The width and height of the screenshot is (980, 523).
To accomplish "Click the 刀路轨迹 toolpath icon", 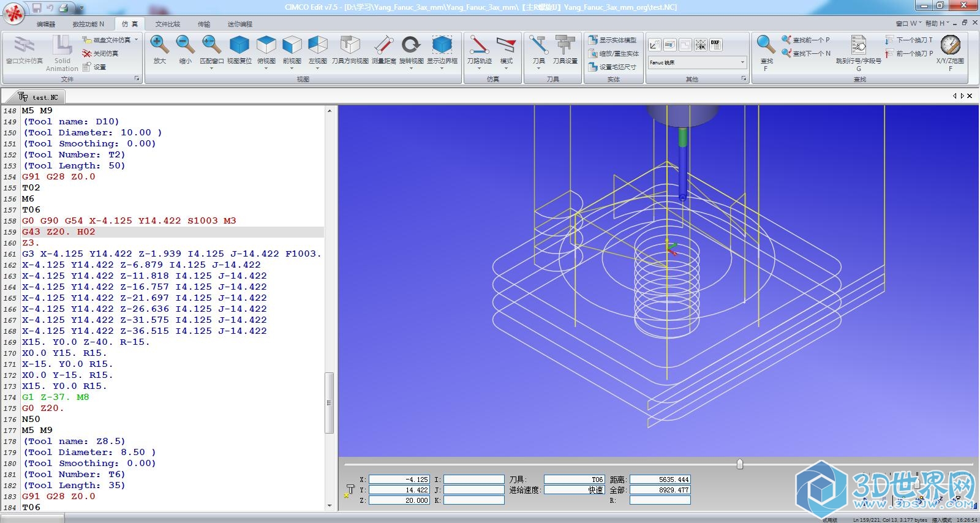I will (479, 46).
